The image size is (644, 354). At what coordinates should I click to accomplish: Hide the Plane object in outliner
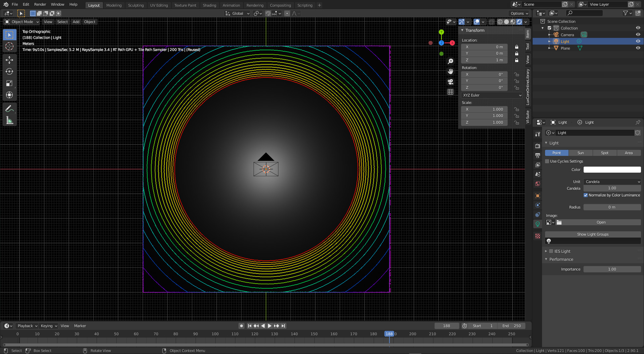click(x=638, y=48)
